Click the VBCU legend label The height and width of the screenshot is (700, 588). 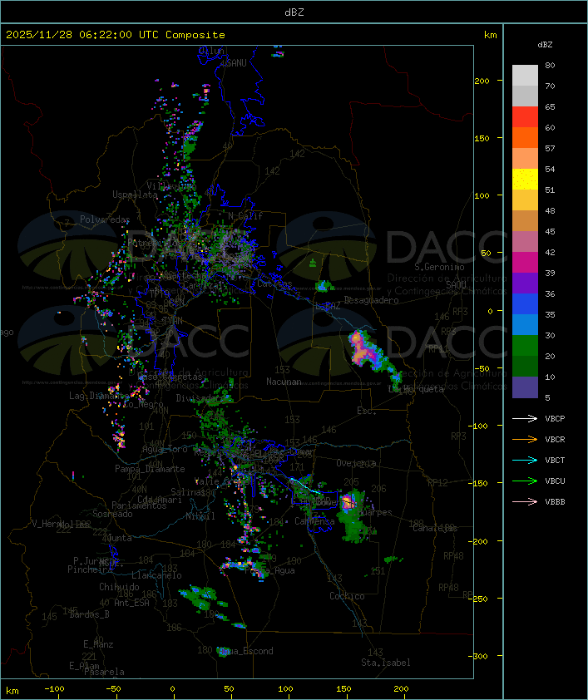coord(555,481)
